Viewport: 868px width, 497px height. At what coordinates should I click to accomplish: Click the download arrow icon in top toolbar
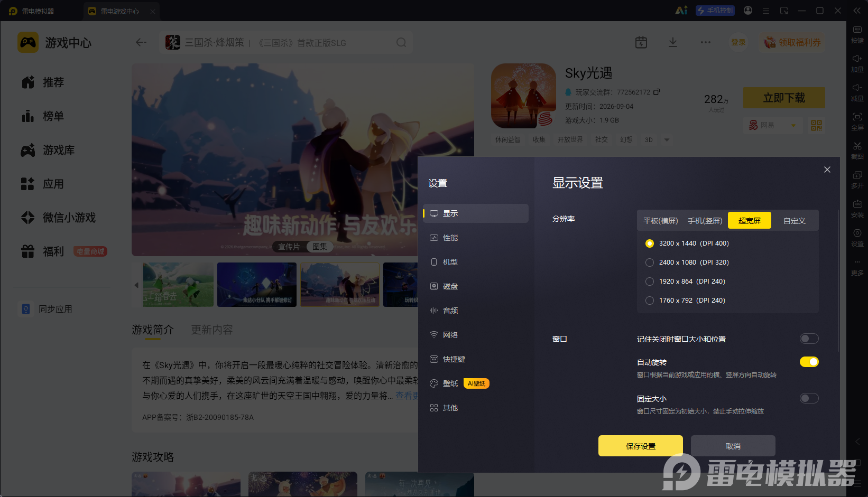(673, 42)
